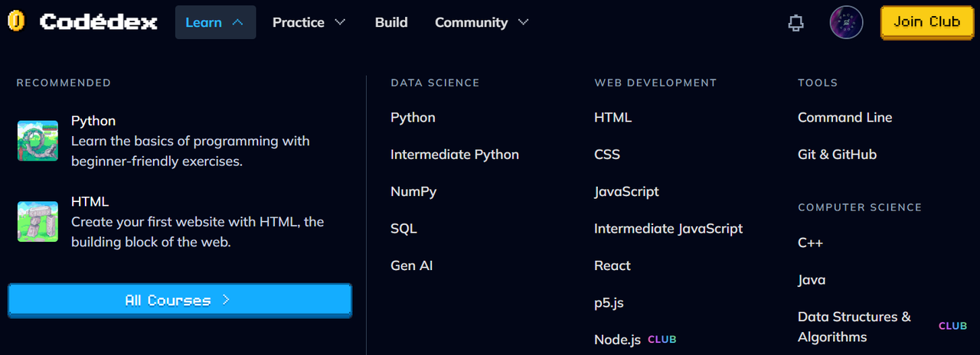Open the Java course
Screen dimensions: 980x355
pos(812,280)
